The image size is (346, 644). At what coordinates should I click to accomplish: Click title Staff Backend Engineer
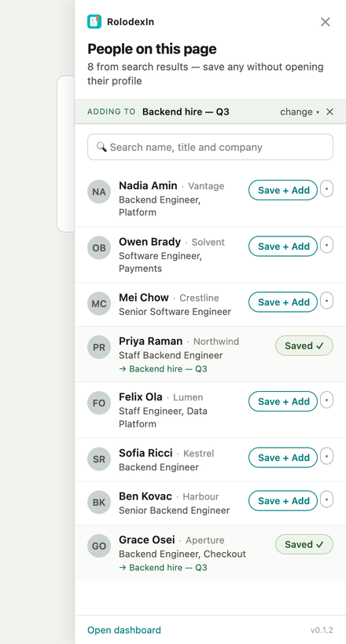171,355
